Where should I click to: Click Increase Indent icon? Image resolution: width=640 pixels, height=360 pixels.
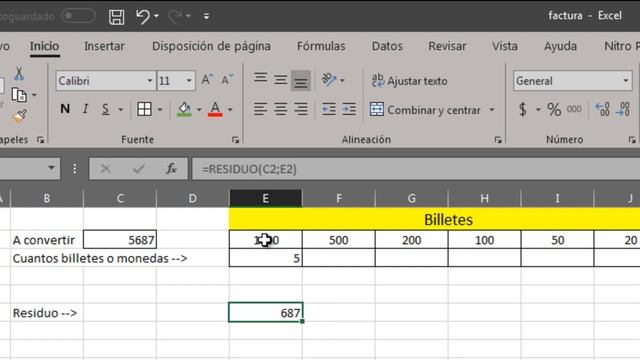click(x=349, y=109)
